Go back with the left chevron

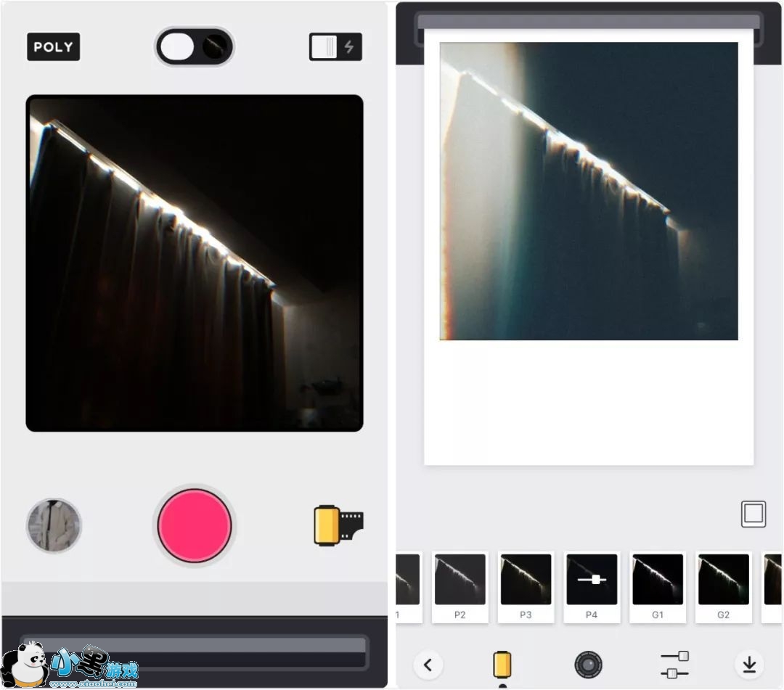pyautogui.click(x=428, y=665)
